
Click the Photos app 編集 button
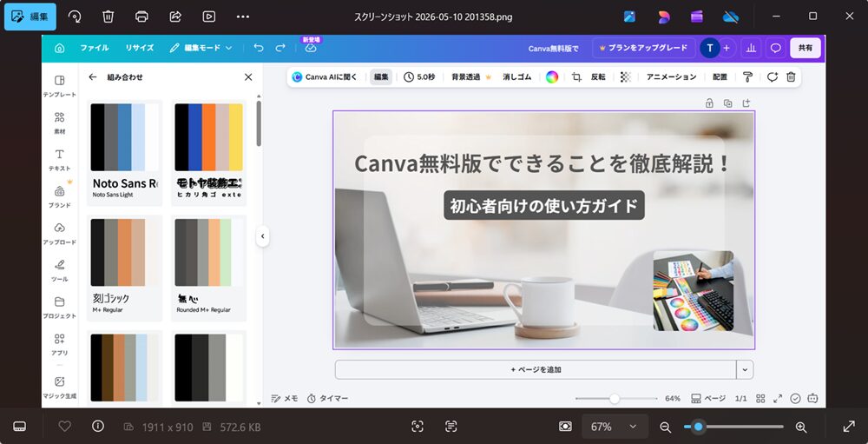pyautogui.click(x=30, y=17)
